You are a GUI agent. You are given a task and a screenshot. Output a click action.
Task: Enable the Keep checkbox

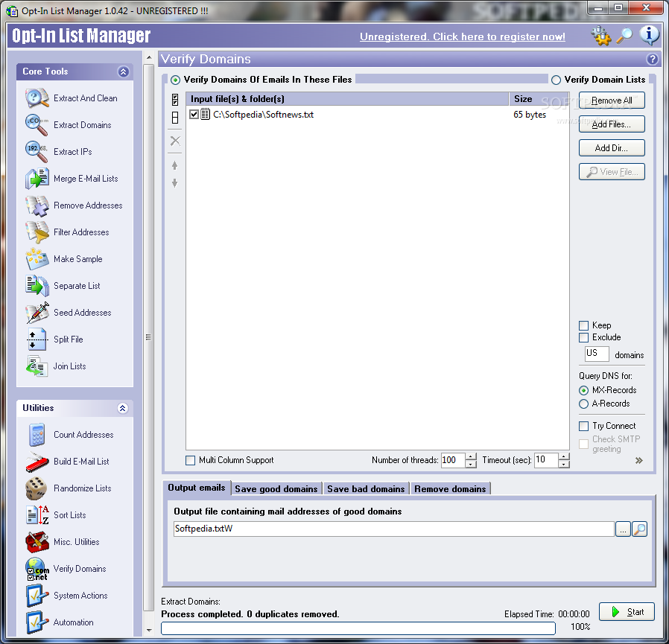click(x=583, y=325)
